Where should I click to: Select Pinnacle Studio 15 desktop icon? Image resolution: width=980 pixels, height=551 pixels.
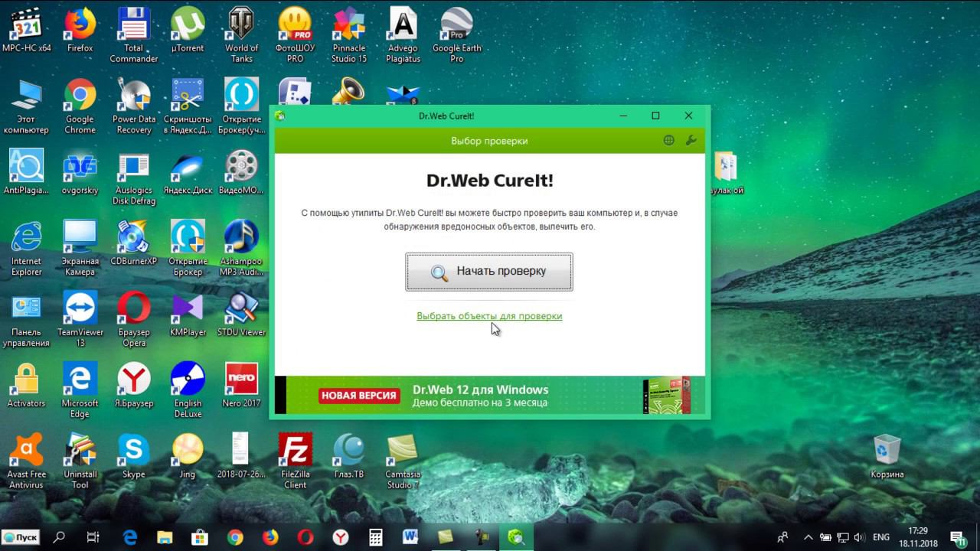pos(349,36)
